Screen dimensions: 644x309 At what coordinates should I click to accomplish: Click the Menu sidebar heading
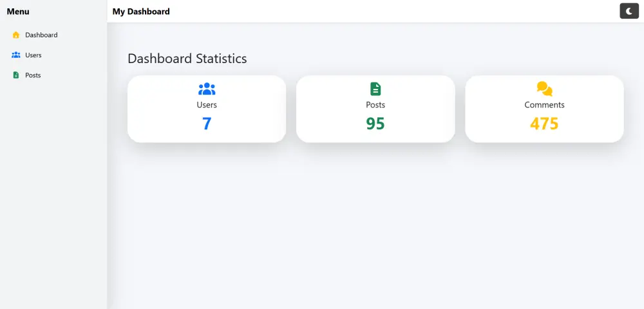18,12
